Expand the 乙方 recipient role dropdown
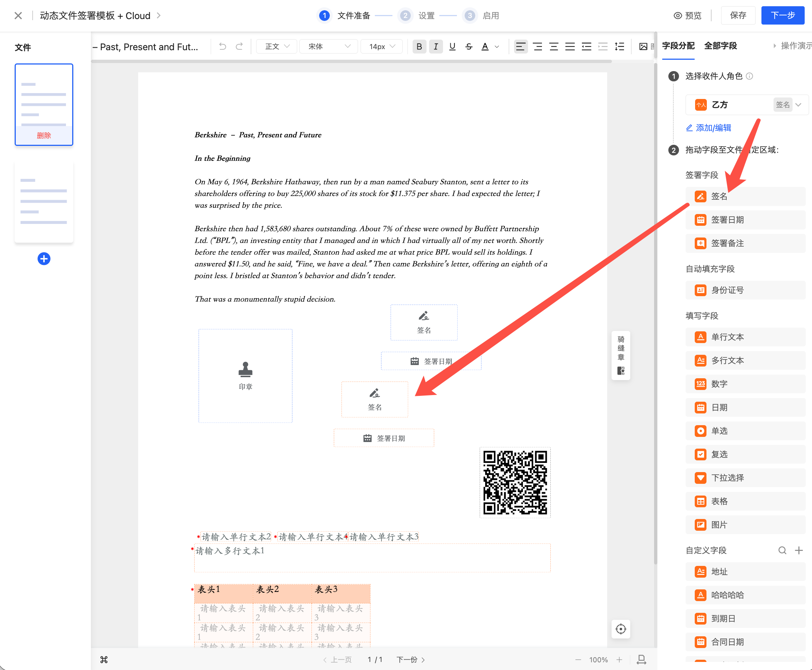Viewport: 812px width, 670px height. (x=798, y=104)
